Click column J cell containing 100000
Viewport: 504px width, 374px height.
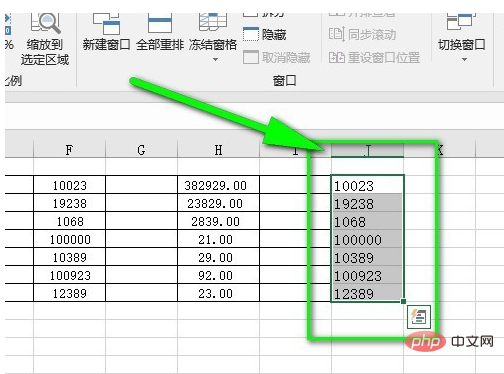(367, 239)
